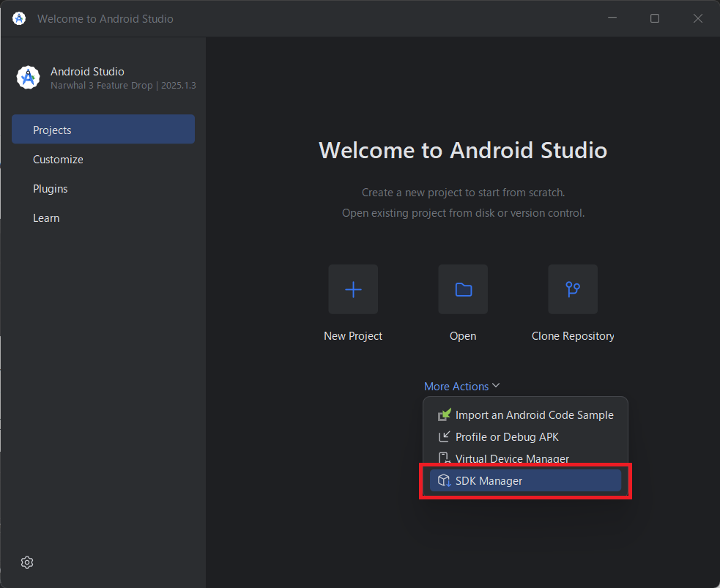Image resolution: width=720 pixels, height=588 pixels.
Task: Click the Clone Repository text label
Action: [x=573, y=336]
